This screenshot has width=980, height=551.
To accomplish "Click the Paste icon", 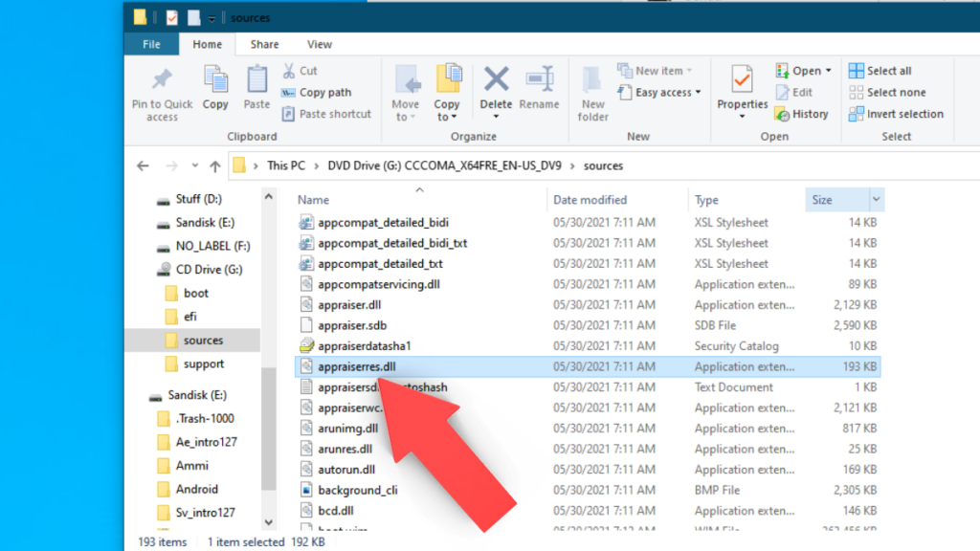I will (x=256, y=86).
